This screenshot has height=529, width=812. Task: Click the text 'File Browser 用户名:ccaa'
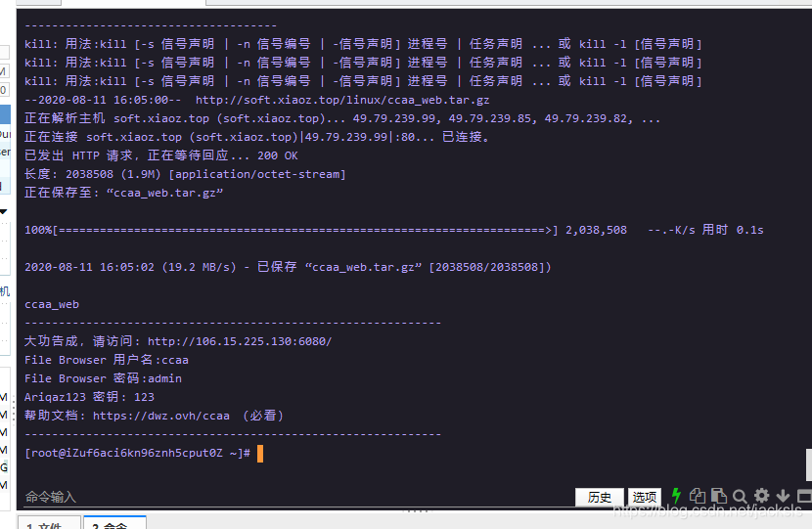coord(107,360)
